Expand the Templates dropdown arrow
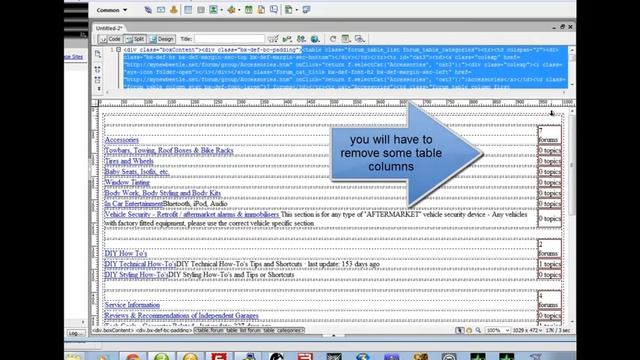The width and height of the screenshot is (640, 360). point(297,10)
